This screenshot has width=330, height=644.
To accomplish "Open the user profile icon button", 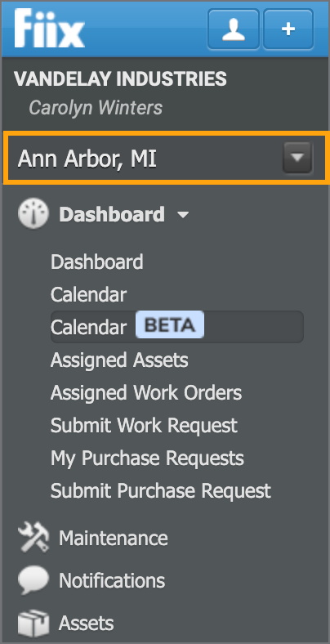I will coord(234,29).
